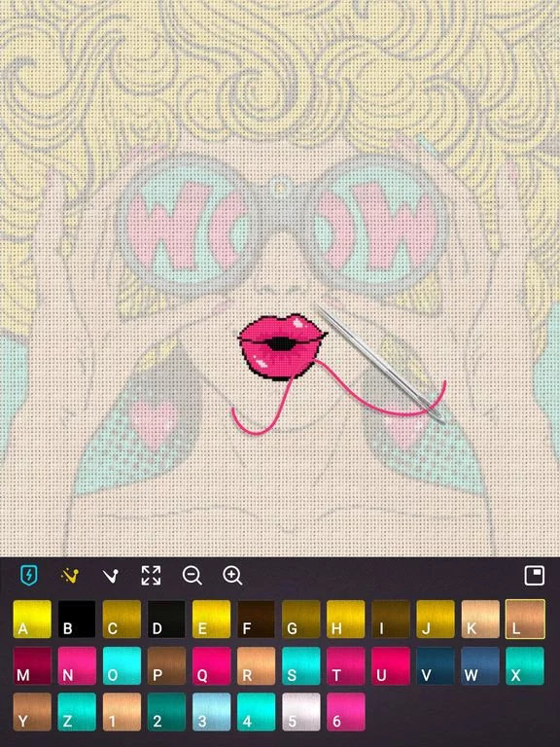560x747 pixels.
Task: Zoom out with the minus magnifier
Action: [192, 576]
